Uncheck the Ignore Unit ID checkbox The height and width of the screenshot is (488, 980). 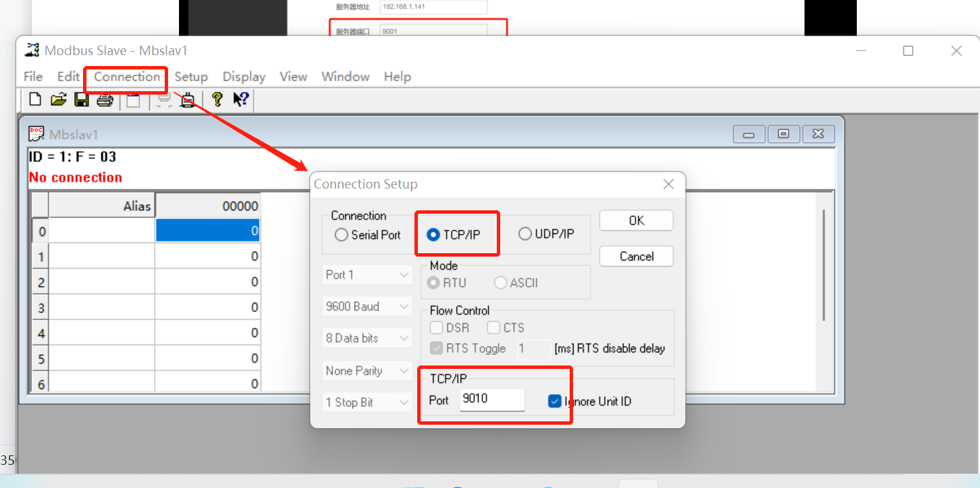[x=555, y=402]
